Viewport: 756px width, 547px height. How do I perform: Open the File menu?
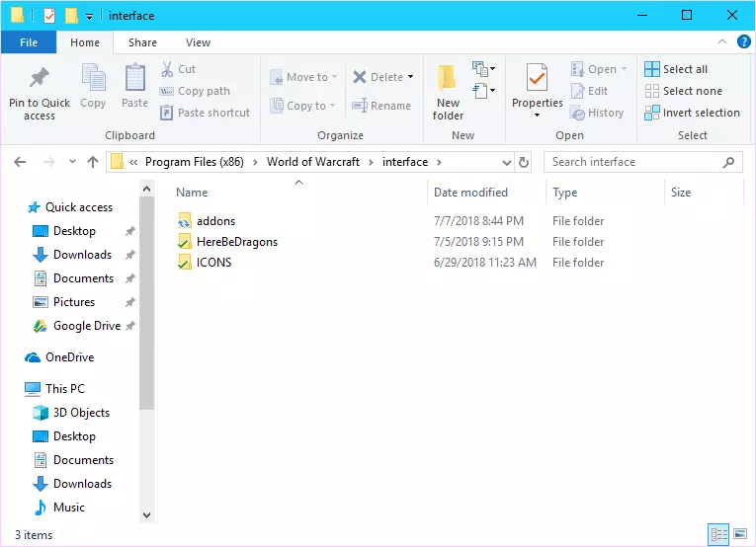coord(29,42)
